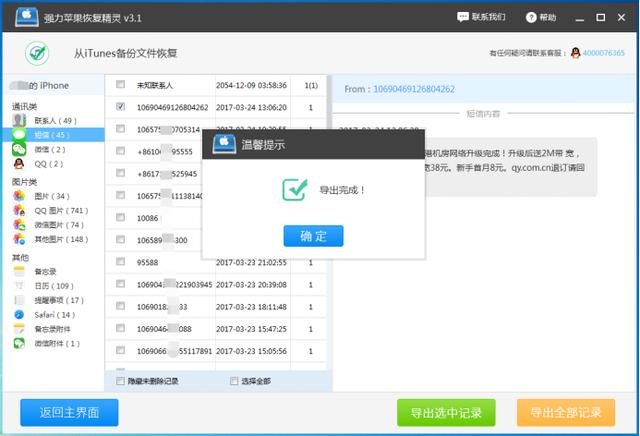Check the 未知联系人 row checkbox
The image size is (640, 436).
(120, 85)
